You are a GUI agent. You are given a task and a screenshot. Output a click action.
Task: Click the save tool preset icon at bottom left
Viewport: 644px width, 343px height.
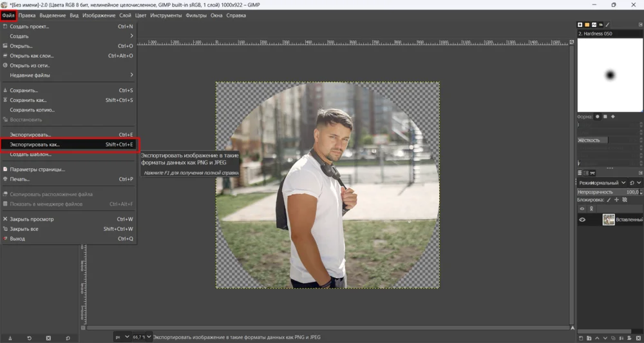pos(10,338)
